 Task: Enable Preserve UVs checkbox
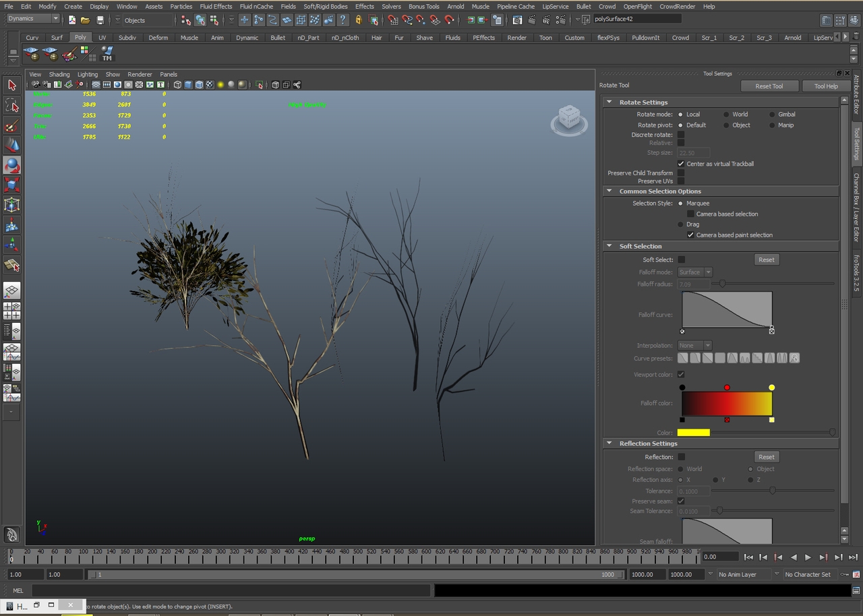pos(681,181)
